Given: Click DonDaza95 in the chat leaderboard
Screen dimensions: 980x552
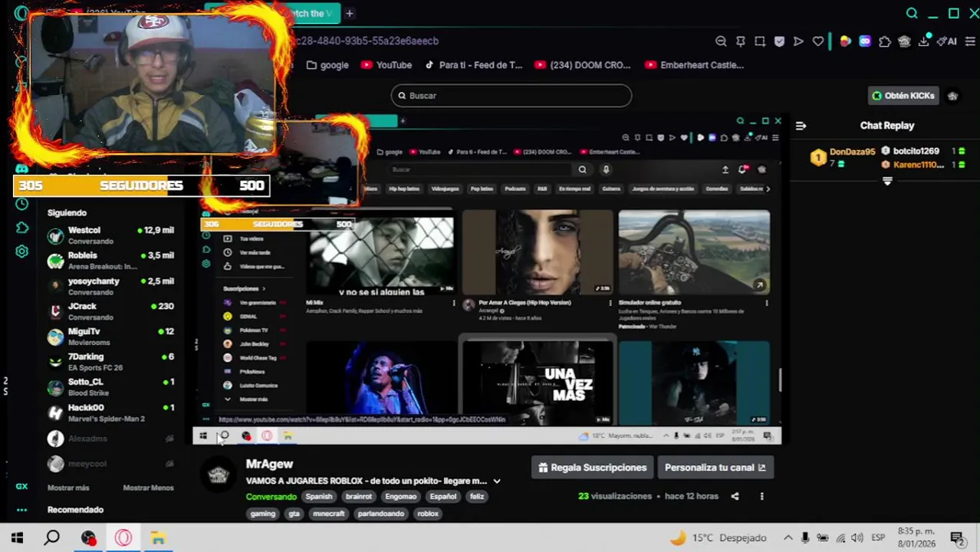Looking at the screenshot, I should tap(852, 152).
